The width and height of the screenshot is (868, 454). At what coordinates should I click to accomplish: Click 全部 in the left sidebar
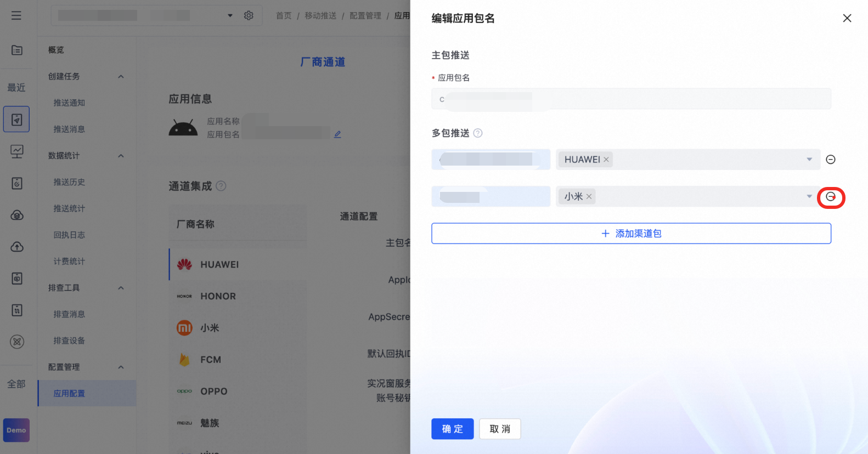point(16,384)
